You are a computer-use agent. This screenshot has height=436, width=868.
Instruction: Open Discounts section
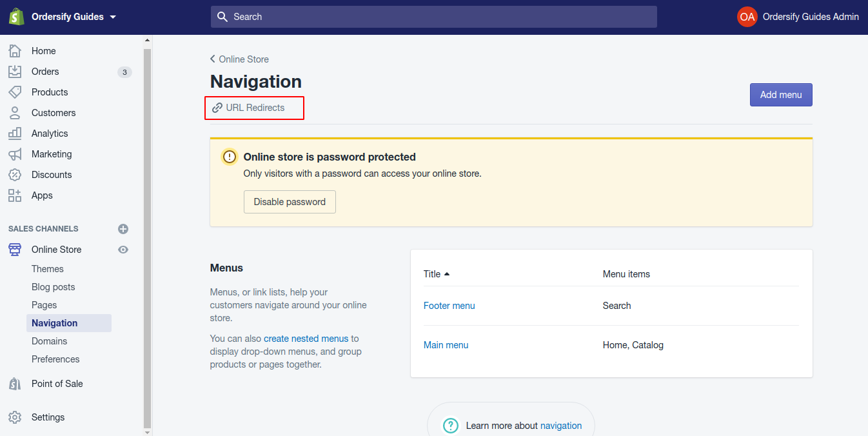[x=52, y=175]
